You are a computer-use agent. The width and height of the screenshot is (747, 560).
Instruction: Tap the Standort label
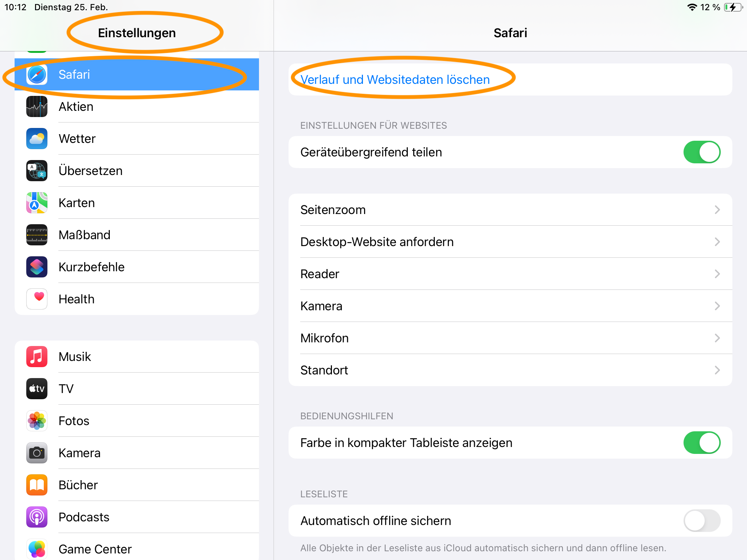pos(324,370)
